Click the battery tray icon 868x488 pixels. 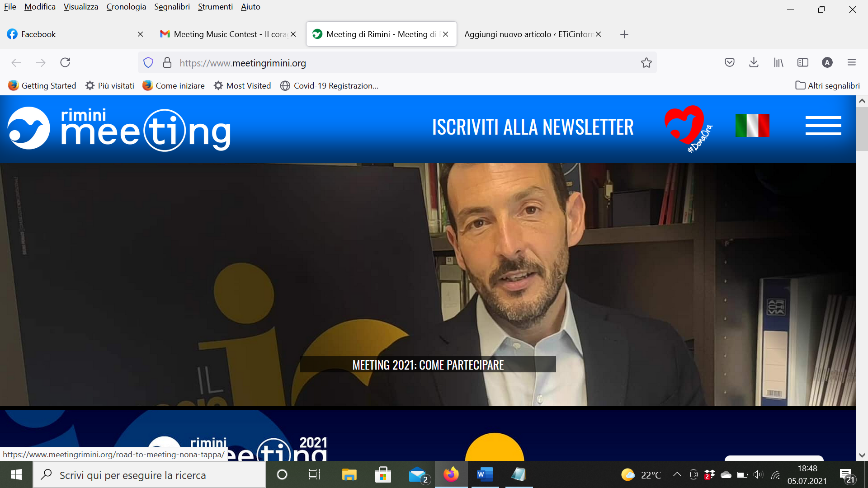pyautogui.click(x=742, y=474)
